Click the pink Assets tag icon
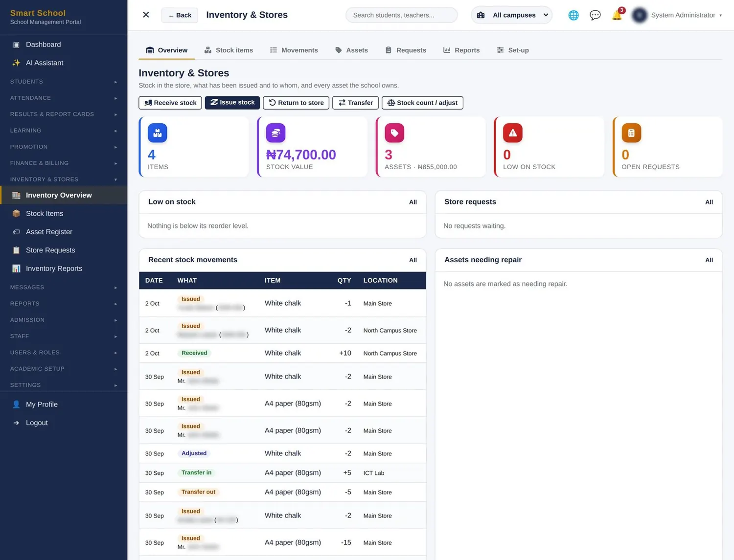 (x=394, y=133)
